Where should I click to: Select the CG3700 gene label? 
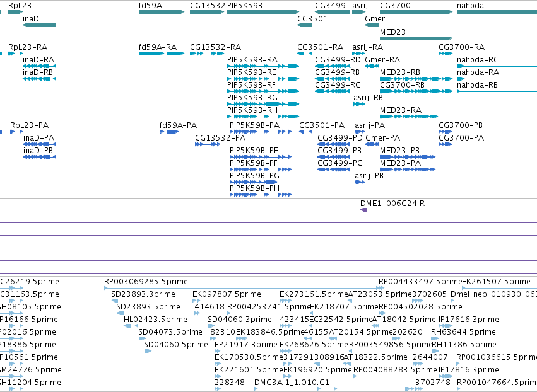click(x=395, y=6)
